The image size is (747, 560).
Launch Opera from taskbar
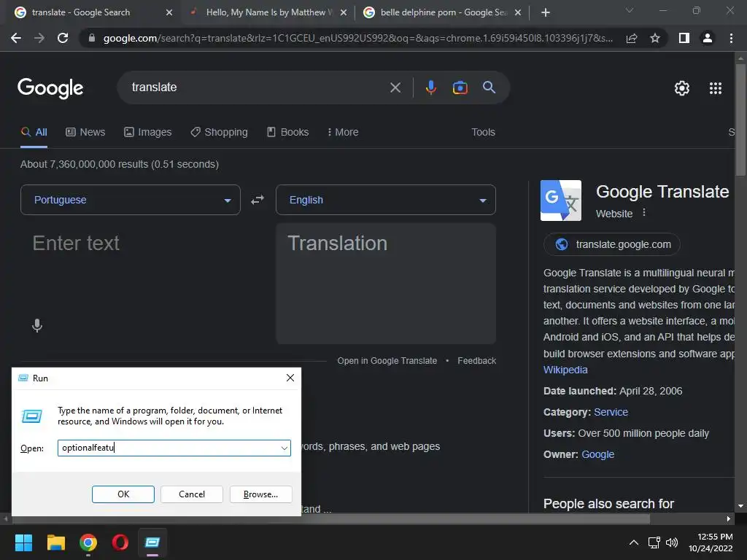click(120, 542)
